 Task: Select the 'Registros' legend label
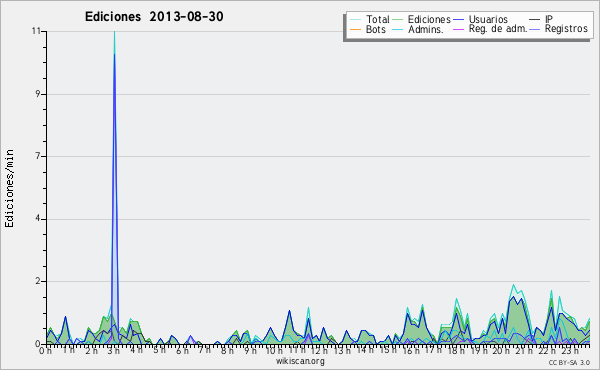566,29
